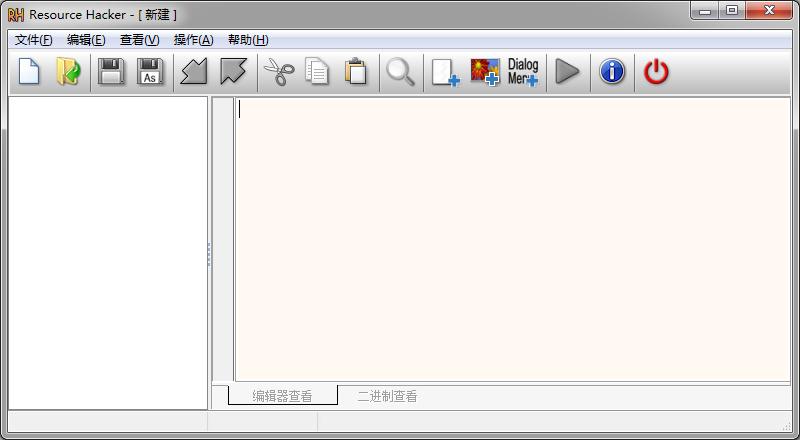This screenshot has width=800, height=440.
Task: Open the 编辑(E) menu
Action: click(86, 40)
